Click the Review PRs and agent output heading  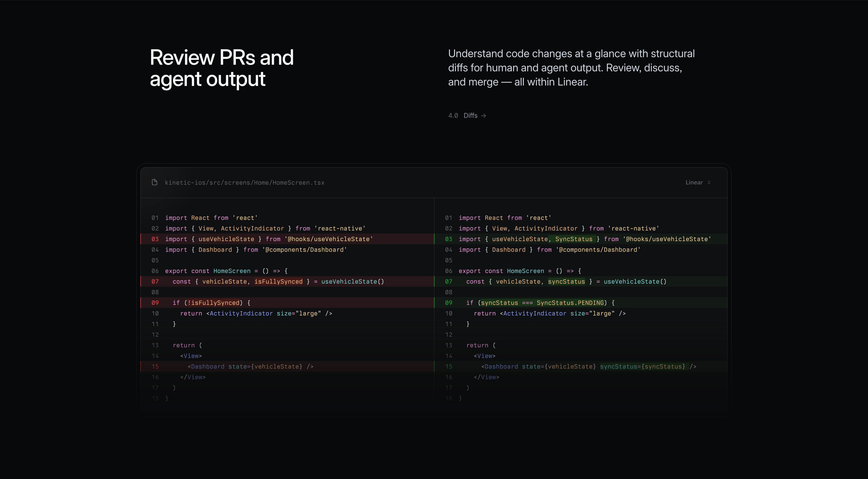click(x=222, y=68)
